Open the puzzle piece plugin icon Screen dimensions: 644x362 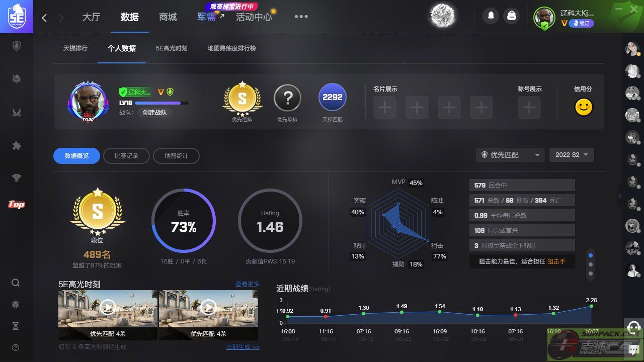[x=16, y=146]
